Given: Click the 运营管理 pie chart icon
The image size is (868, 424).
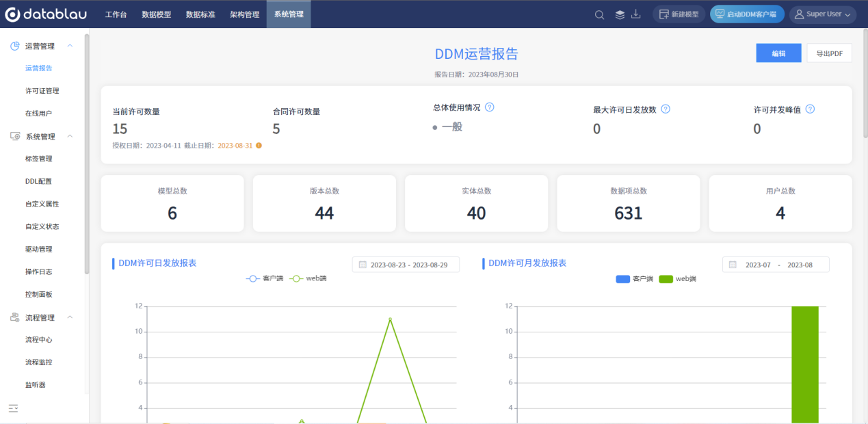Looking at the screenshot, I should [14, 46].
